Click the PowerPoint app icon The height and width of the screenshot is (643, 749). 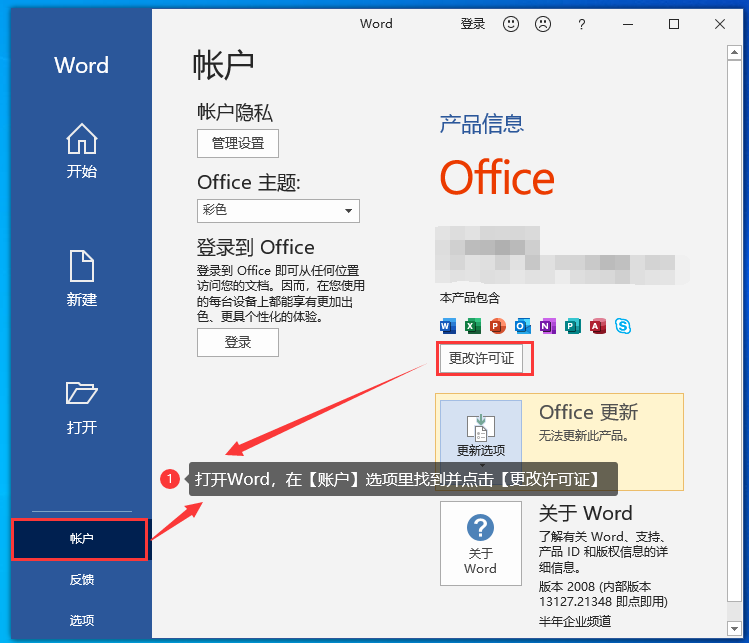(x=497, y=326)
